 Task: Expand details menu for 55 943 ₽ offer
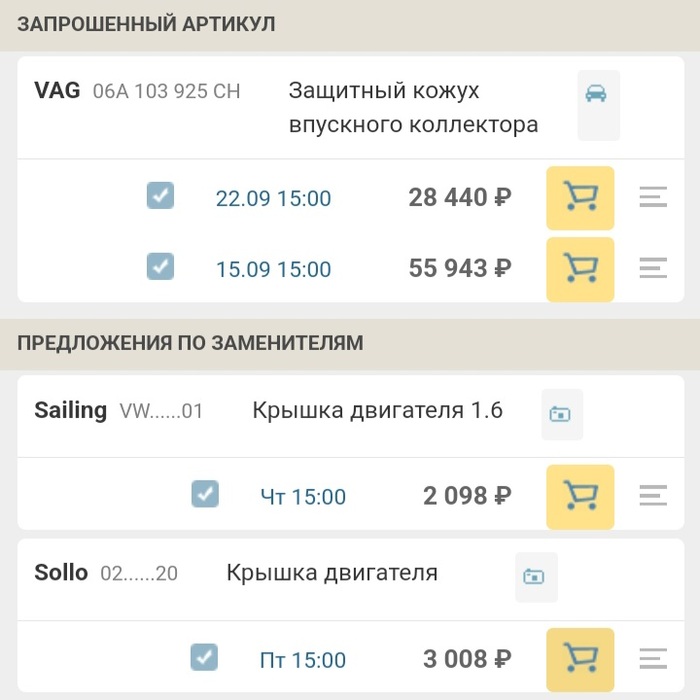pos(653,269)
